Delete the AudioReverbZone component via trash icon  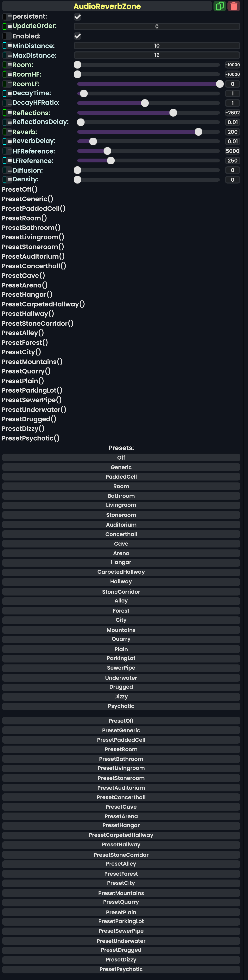[x=233, y=6]
